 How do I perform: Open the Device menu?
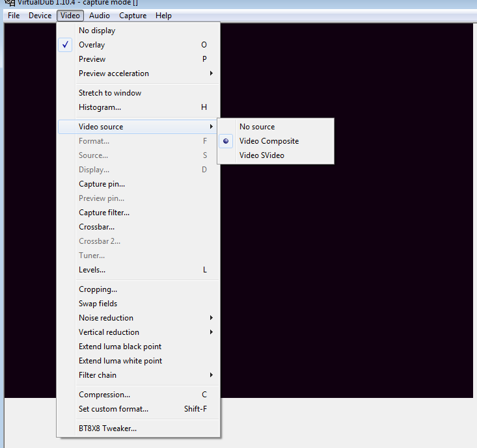[40, 16]
